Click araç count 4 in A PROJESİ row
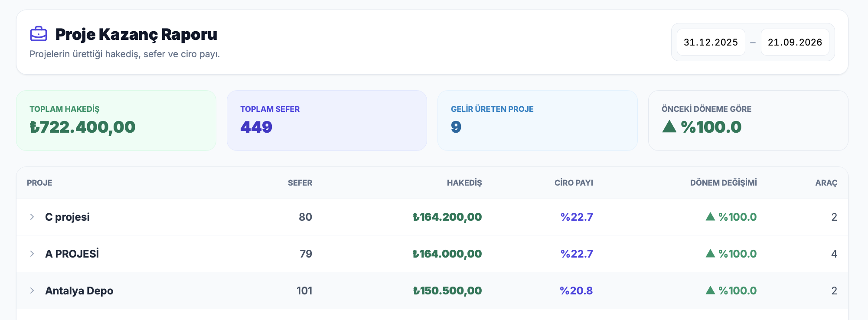The width and height of the screenshot is (868, 320). 834,254
